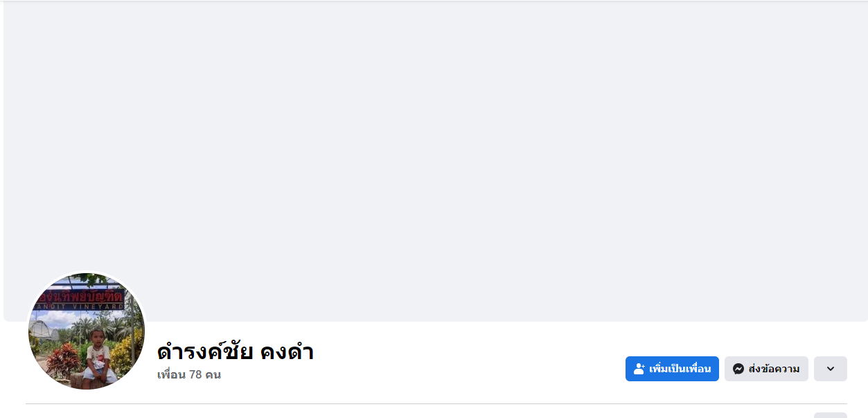Image resolution: width=868 pixels, height=418 pixels.
Task: Click the empty gray cover photo area
Action: (435, 159)
